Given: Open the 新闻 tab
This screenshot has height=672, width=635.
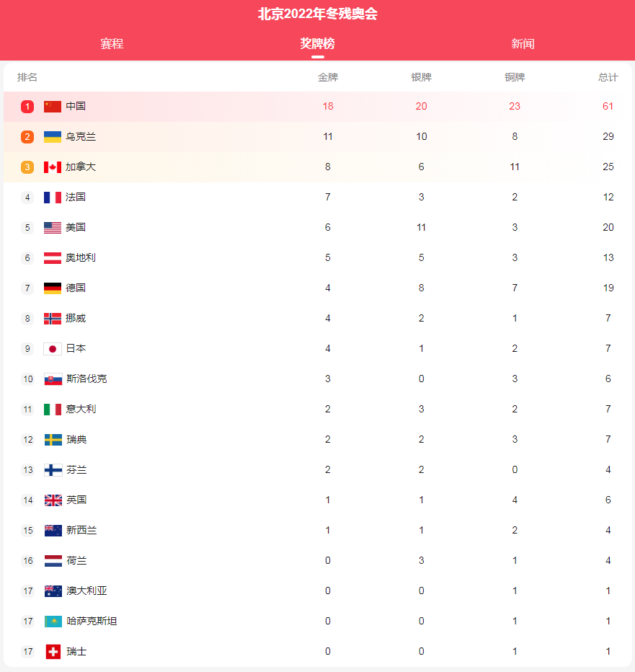Looking at the screenshot, I should [x=523, y=44].
